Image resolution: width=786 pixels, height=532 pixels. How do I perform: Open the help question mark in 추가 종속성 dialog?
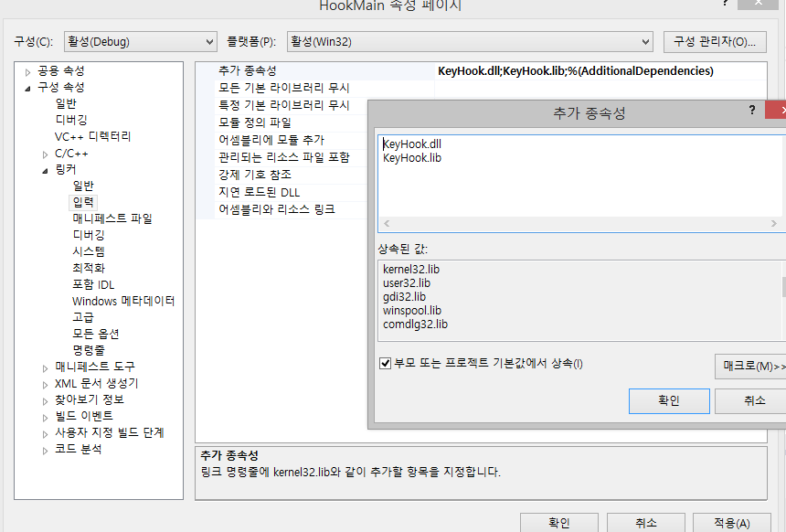pyautogui.click(x=752, y=110)
